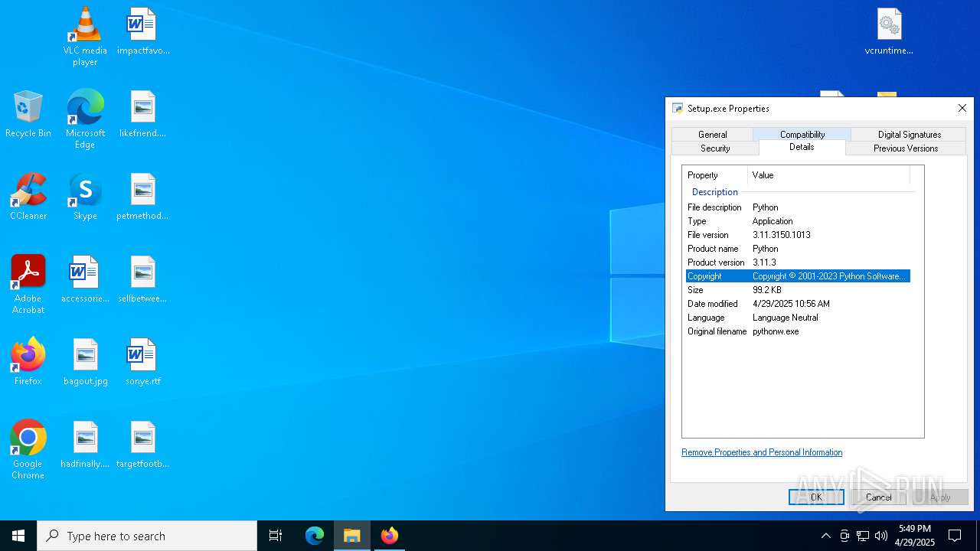This screenshot has width=980, height=551.
Task: Switch to the Compatibility tab
Action: tap(802, 135)
